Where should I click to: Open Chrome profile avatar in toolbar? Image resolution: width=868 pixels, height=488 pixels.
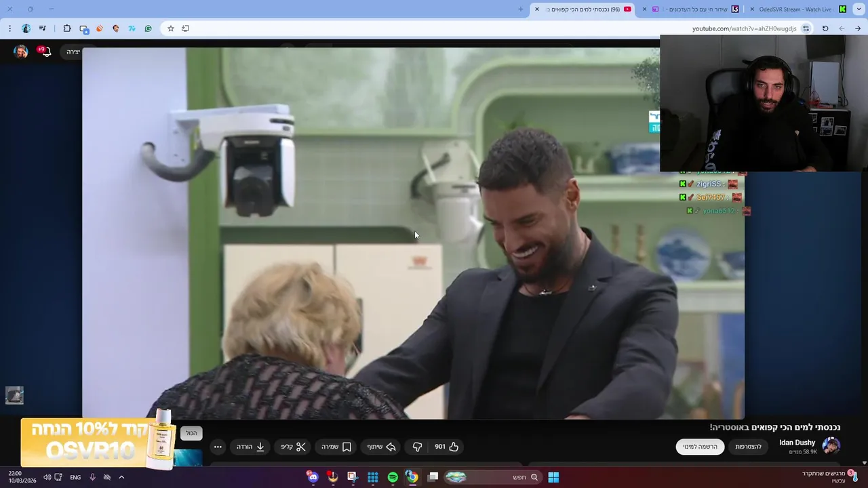tap(26, 28)
